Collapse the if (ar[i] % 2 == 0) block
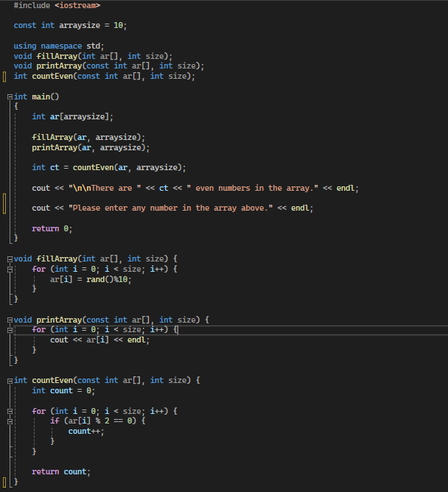The height and width of the screenshot is (492, 448). pyautogui.click(x=10, y=421)
